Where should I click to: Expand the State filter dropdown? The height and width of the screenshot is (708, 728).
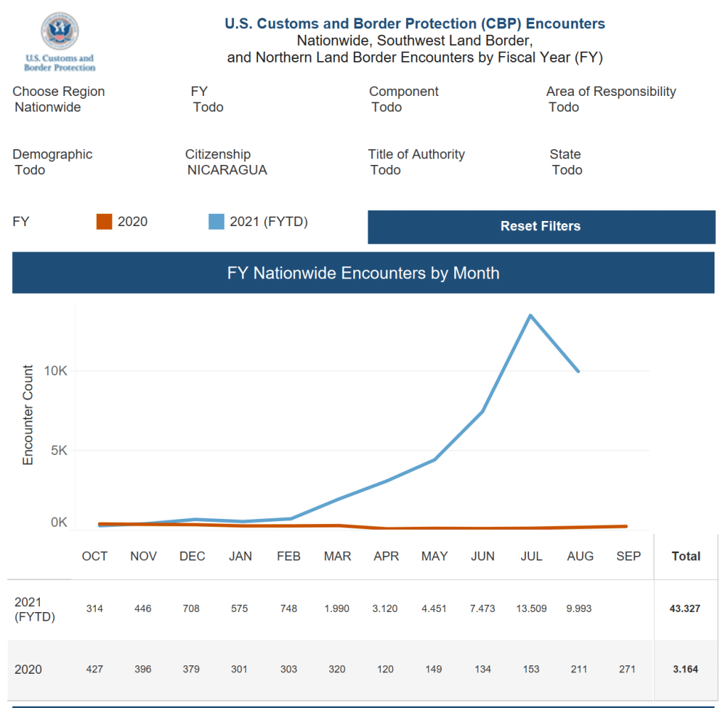(567, 170)
